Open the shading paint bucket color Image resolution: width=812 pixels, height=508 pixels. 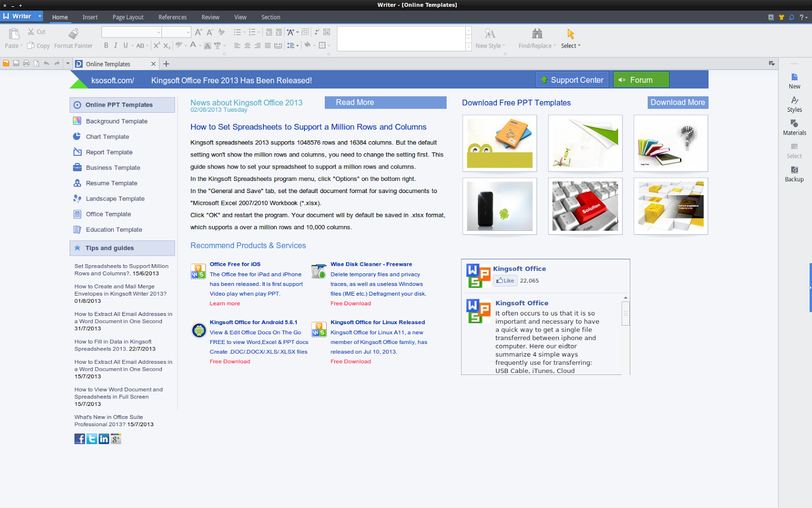[307, 45]
